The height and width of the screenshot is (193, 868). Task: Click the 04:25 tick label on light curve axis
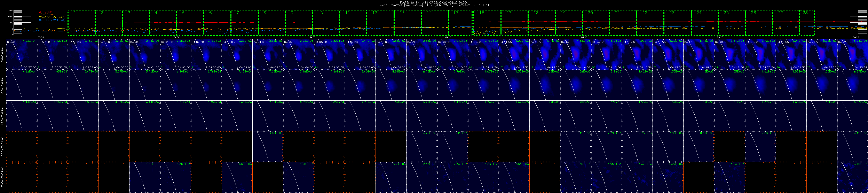[855, 37]
